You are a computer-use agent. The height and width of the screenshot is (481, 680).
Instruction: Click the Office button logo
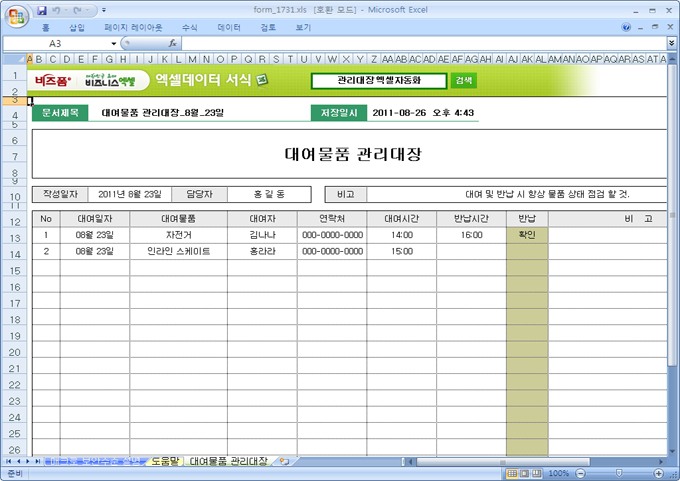pyautogui.click(x=16, y=16)
